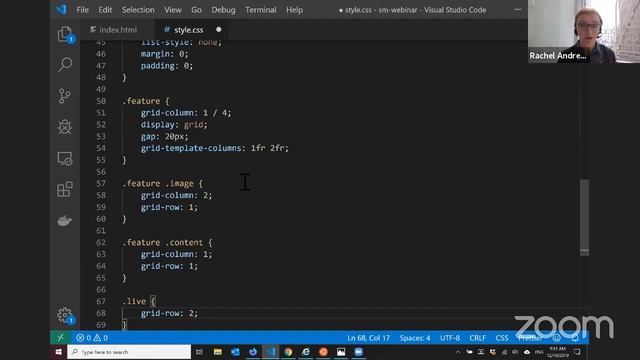Click 'grid-column: 1;' on line 63
The image size is (640, 360).
pyautogui.click(x=177, y=254)
